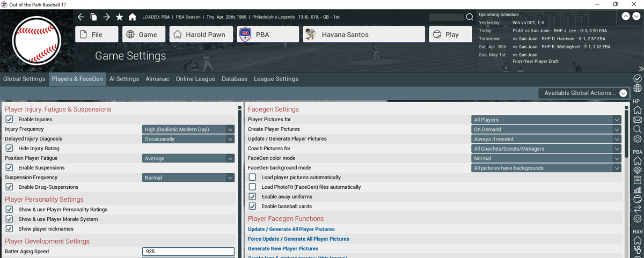Open the PBA league menu button
The height and width of the screenshot is (258, 644).
point(268,34)
